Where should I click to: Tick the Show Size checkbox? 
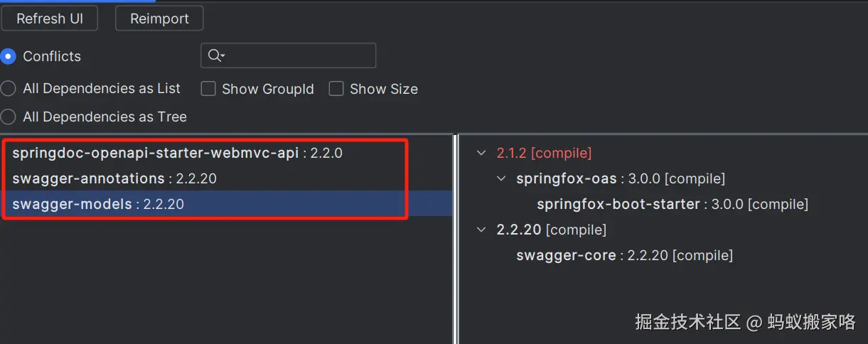point(336,89)
